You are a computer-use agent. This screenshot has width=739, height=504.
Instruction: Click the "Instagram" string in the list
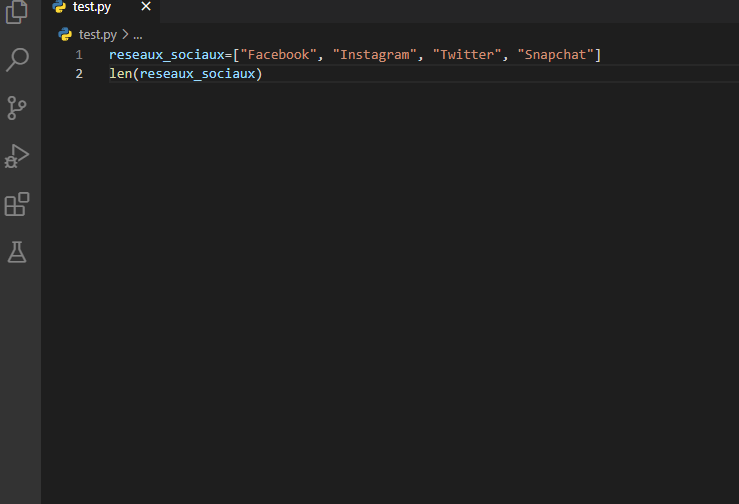(x=375, y=55)
